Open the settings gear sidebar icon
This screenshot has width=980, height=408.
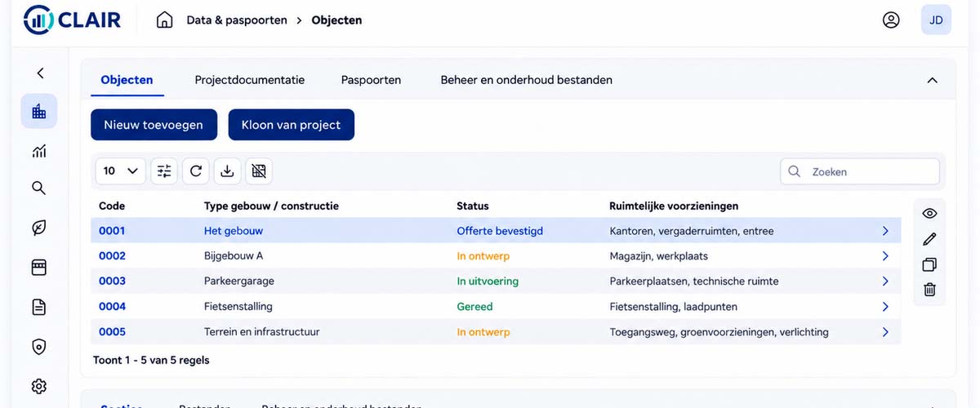(x=39, y=386)
